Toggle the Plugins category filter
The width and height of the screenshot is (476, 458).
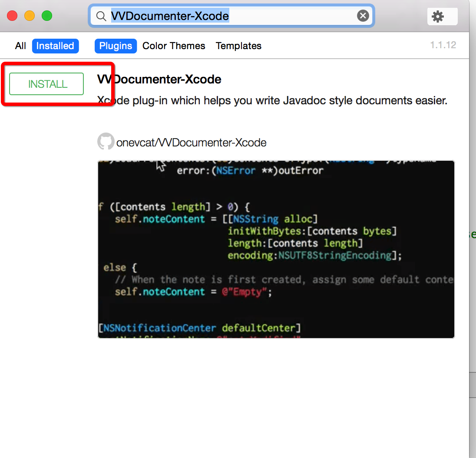116,46
